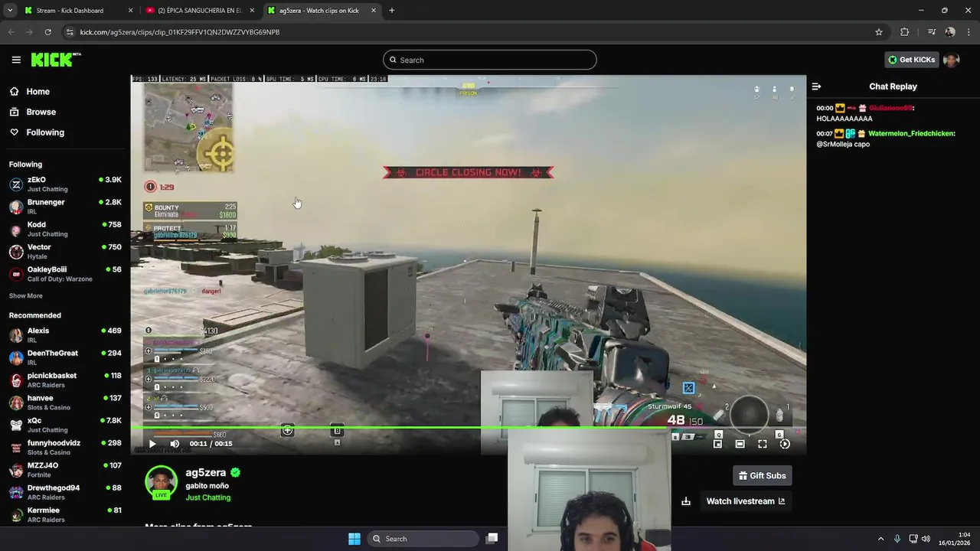Focus the Kick search input field
Screen dimensions: 980x551
click(490, 60)
